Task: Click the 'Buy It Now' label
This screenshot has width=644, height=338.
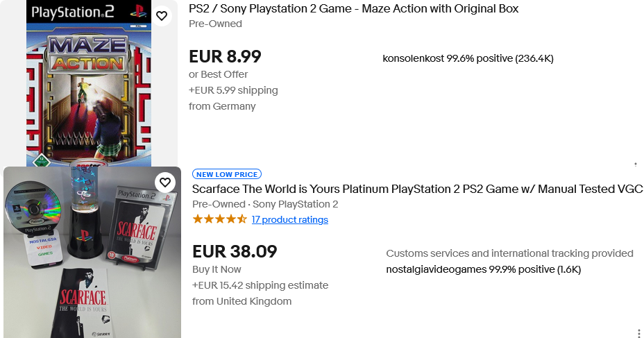Action: pos(217,269)
